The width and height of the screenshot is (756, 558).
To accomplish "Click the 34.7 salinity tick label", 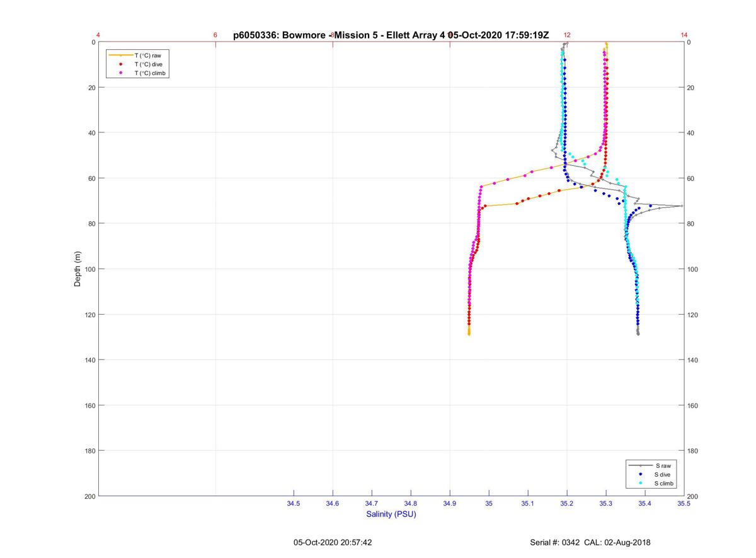I will (372, 503).
